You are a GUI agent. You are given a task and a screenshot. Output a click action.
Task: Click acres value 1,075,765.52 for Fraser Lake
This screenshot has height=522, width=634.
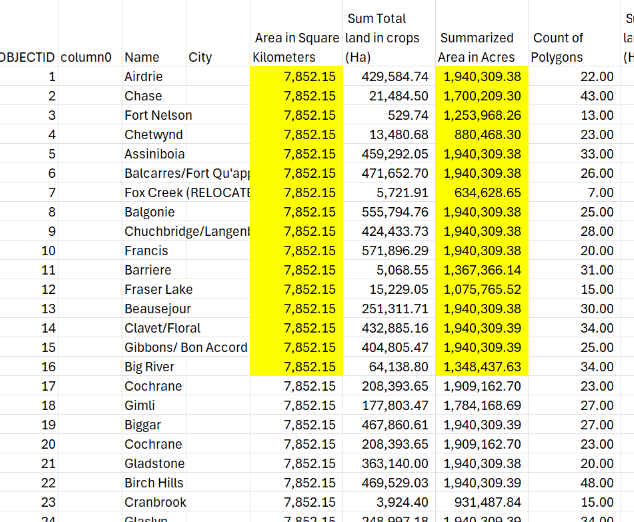[482, 290]
